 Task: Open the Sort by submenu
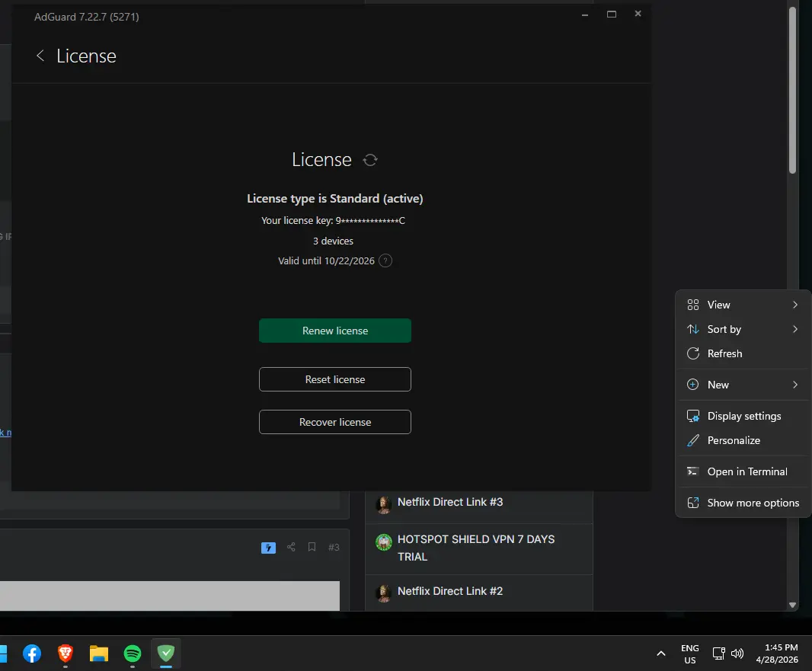coord(743,329)
